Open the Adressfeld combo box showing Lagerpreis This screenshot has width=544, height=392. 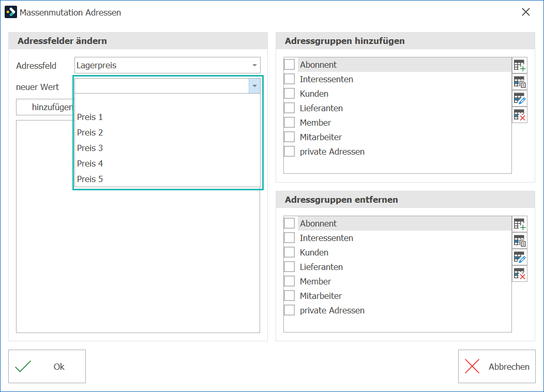click(167, 65)
